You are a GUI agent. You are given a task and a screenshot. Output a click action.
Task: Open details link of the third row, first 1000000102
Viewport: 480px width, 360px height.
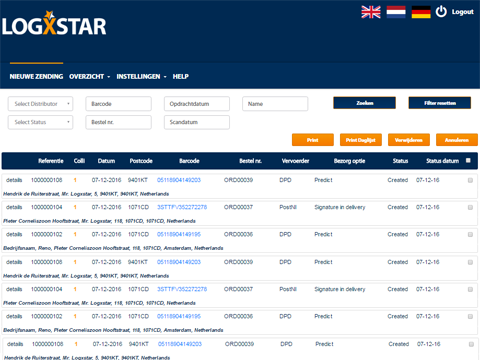point(14,234)
